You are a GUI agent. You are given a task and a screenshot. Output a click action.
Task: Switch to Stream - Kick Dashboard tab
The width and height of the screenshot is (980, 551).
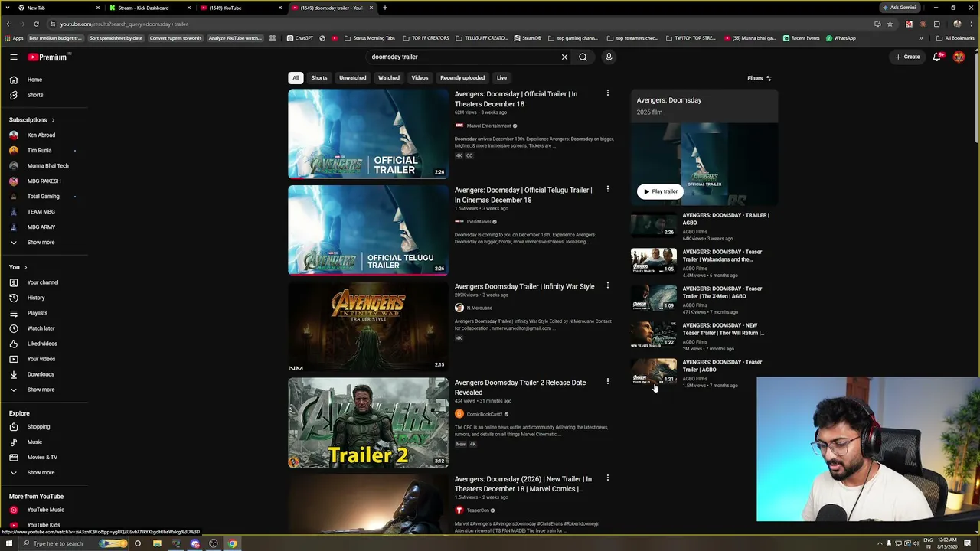pyautogui.click(x=149, y=8)
